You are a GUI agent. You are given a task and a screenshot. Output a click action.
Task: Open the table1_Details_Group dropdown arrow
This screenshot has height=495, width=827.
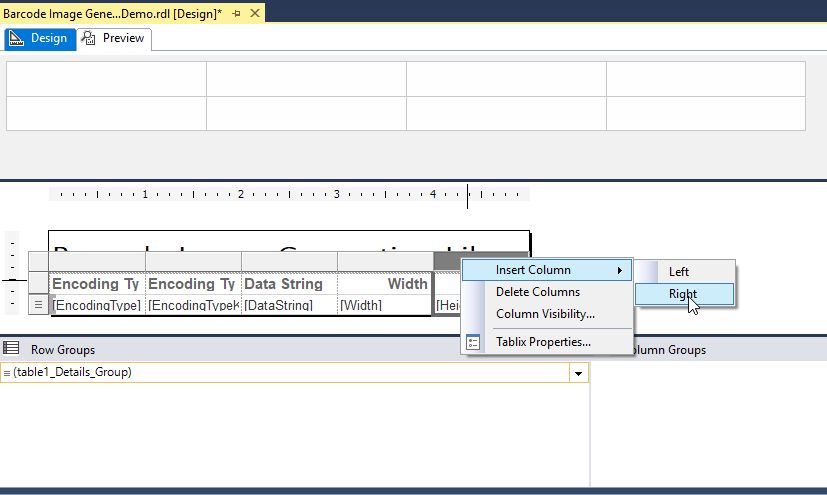click(x=579, y=373)
